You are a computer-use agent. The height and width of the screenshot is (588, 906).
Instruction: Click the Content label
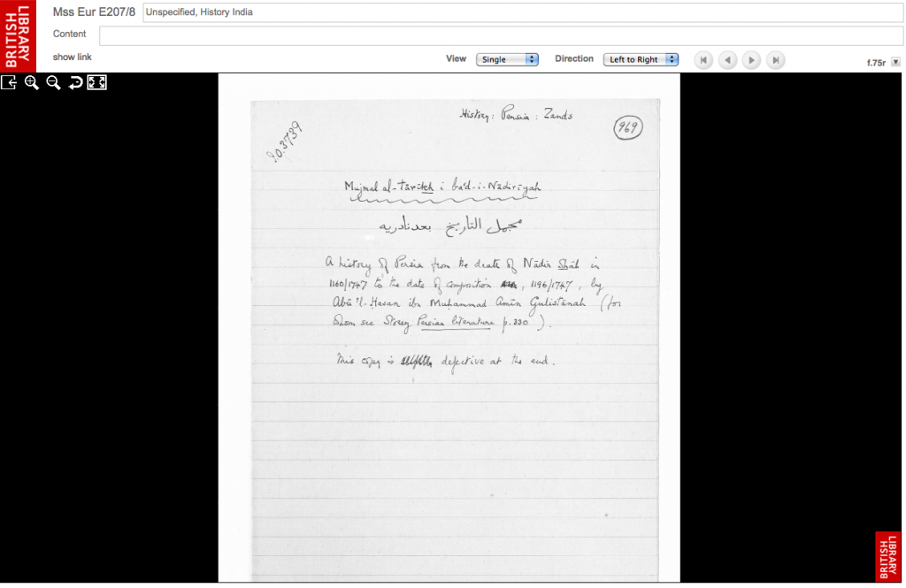69,34
